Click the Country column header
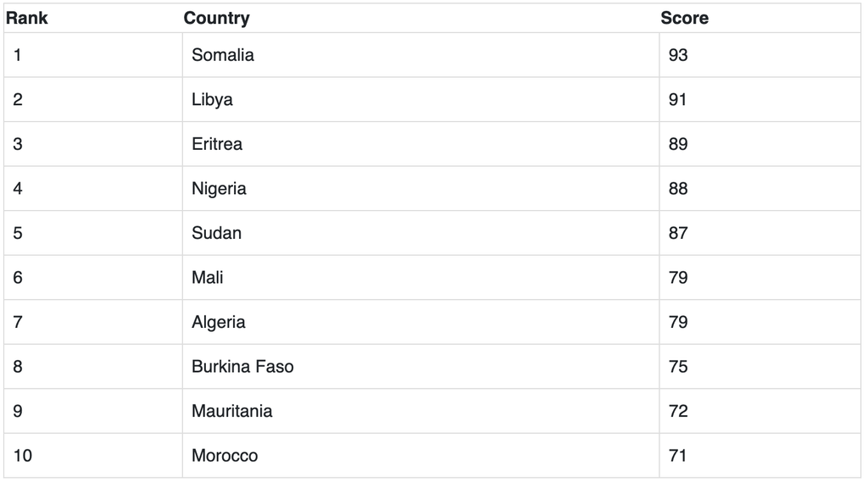 click(x=216, y=18)
